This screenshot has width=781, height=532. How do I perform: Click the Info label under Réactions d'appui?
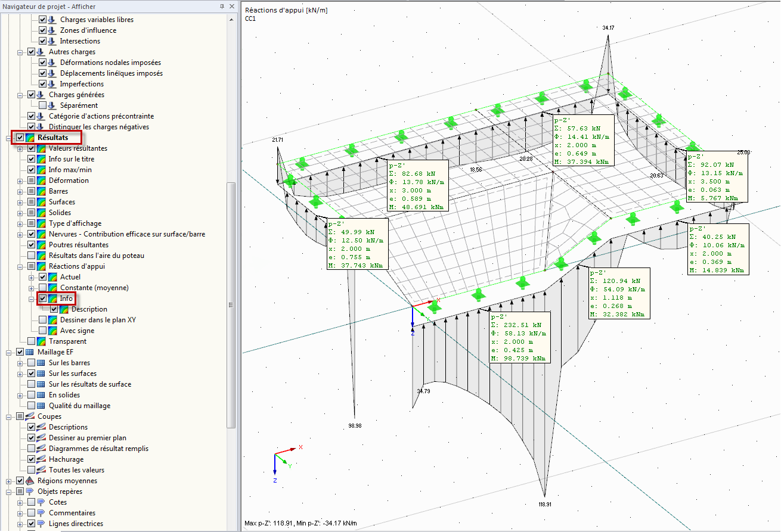tap(66, 298)
